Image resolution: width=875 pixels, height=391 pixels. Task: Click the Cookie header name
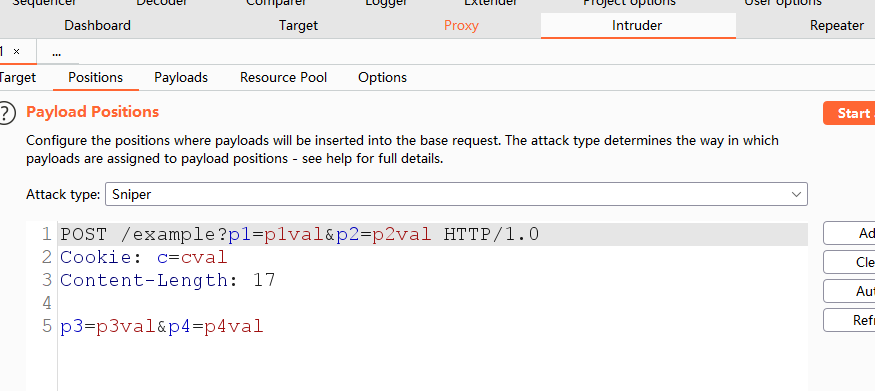pos(96,258)
